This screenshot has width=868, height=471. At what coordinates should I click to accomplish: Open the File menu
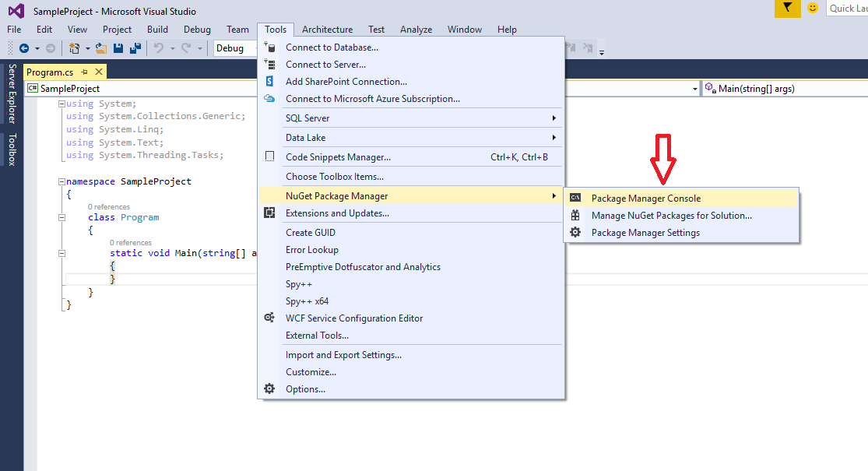point(14,30)
